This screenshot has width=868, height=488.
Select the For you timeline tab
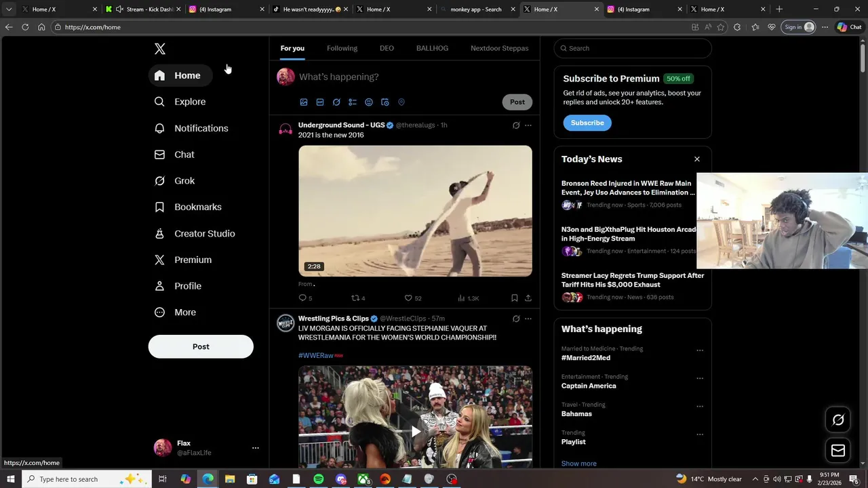292,48
